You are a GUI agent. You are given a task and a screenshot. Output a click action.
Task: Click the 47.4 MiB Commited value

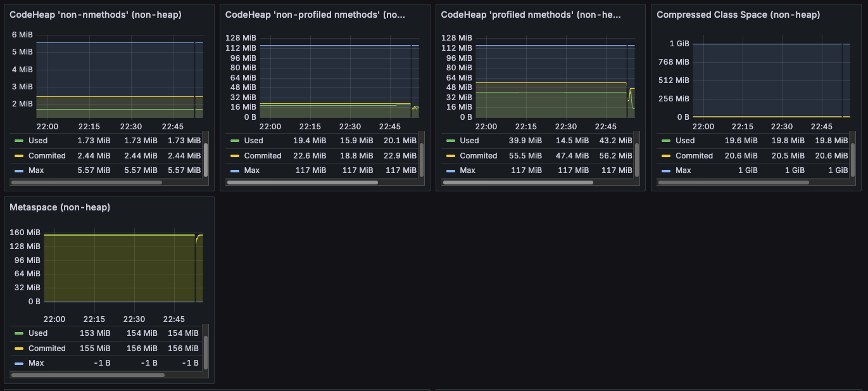coord(571,155)
